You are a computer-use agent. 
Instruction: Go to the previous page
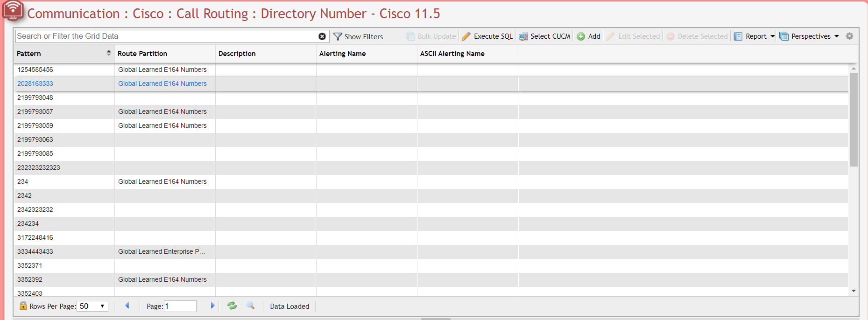tap(127, 306)
